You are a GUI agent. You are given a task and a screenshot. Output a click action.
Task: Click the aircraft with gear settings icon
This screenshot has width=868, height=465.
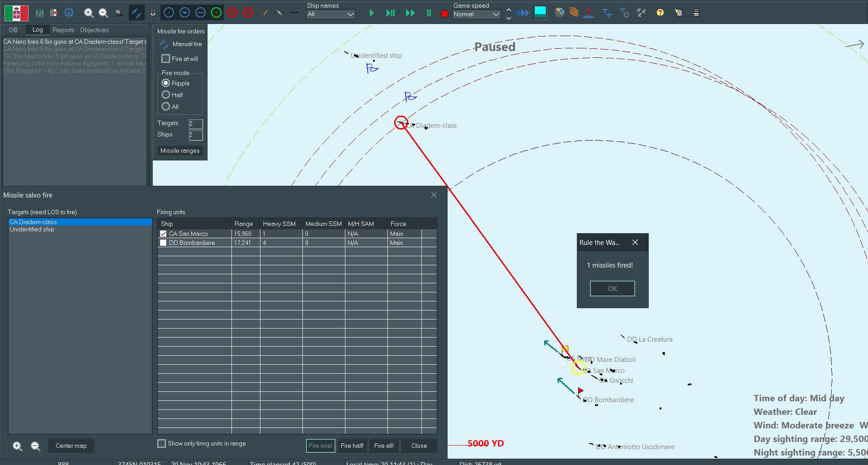point(624,13)
